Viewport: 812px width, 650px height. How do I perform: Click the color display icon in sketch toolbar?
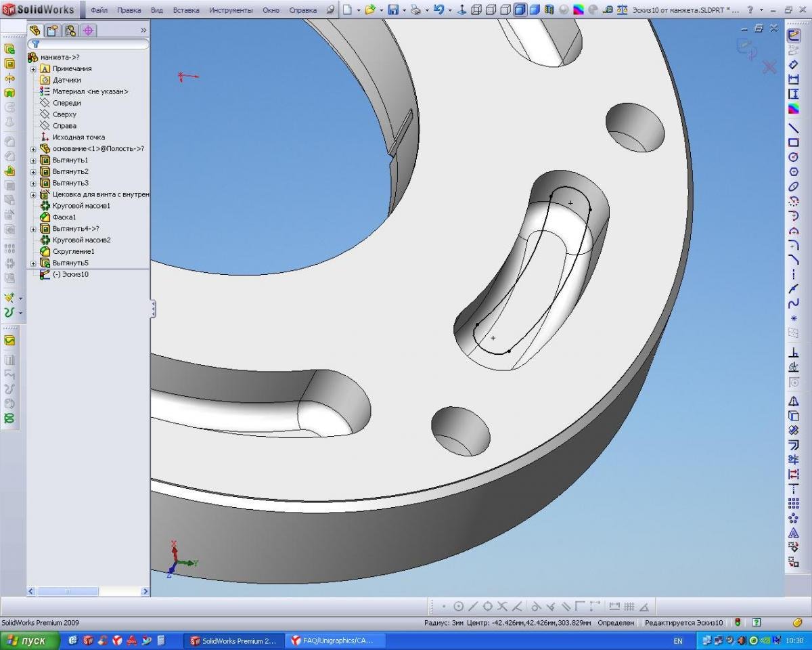click(x=794, y=108)
